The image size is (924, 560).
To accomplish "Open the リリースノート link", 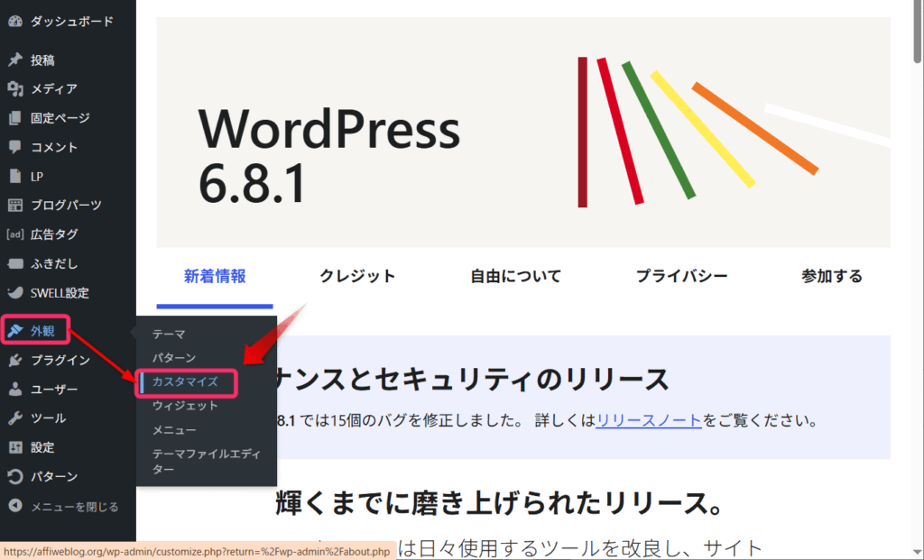I will 650,421.
